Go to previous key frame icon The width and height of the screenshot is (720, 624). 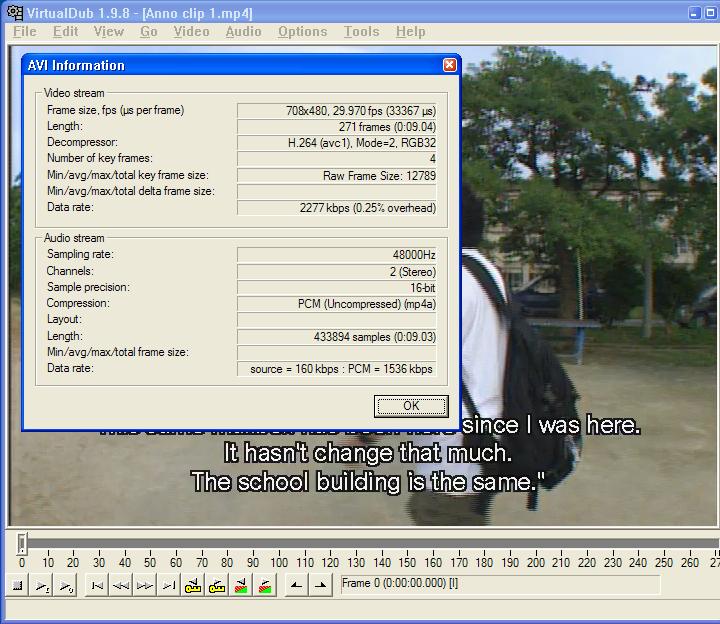tap(193, 585)
